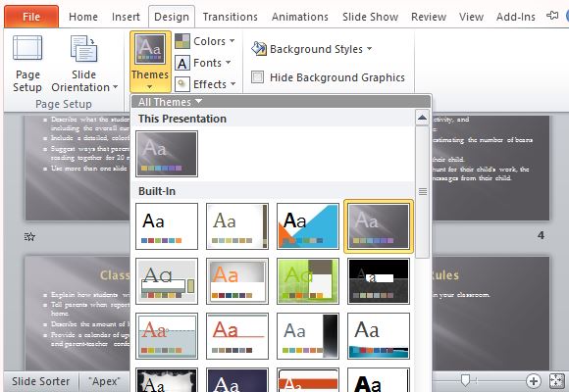569x392 pixels.
Task: Open the theme Colors dropdown
Action: coord(205,41)
